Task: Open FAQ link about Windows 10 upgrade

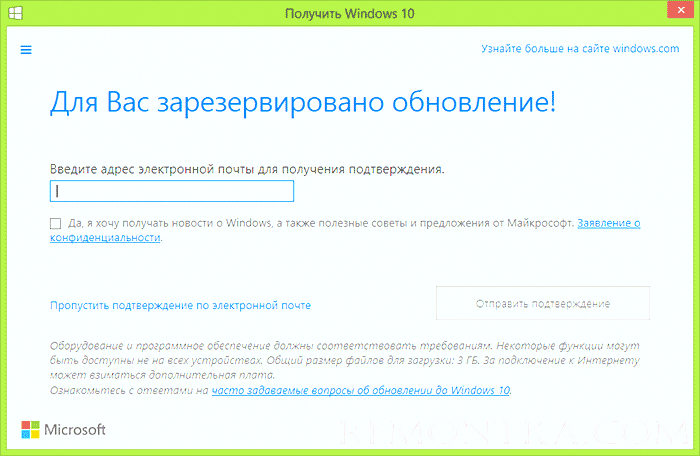Action: click(361, 390)
